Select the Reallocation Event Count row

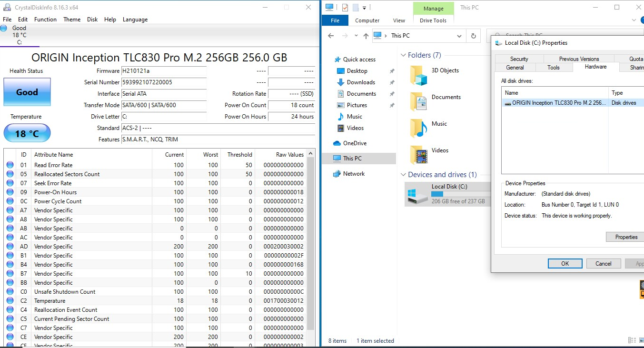click(x=155, y=310)
